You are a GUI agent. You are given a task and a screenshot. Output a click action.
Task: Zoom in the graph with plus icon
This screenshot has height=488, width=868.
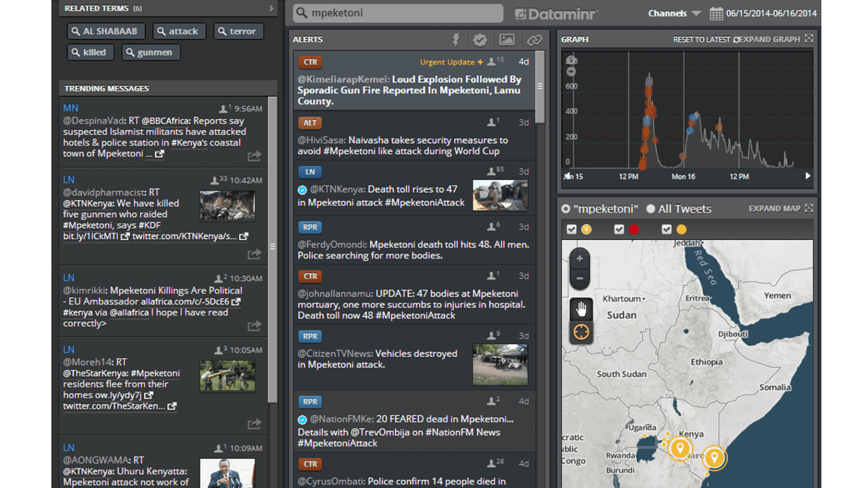pyautogui.click(x=571, y=60)
